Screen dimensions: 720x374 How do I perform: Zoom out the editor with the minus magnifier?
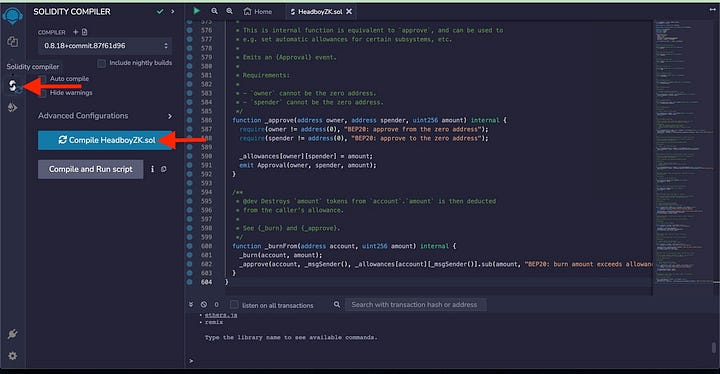(214, 11)
